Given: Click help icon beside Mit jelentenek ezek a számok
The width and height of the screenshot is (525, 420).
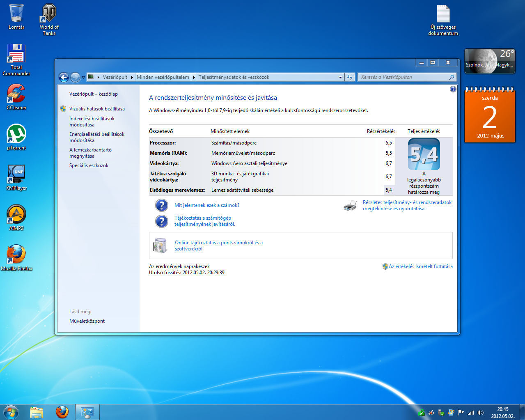Looking at the screenshot, I should coord(162,205).
